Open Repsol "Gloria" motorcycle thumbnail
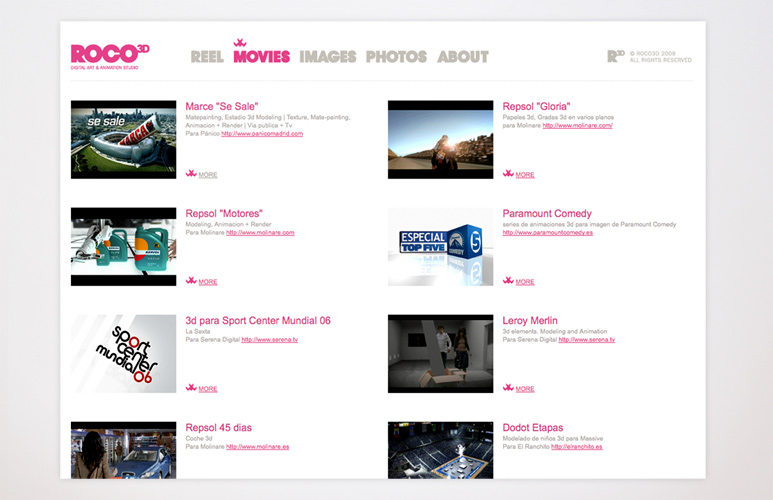 click(440, 140)
